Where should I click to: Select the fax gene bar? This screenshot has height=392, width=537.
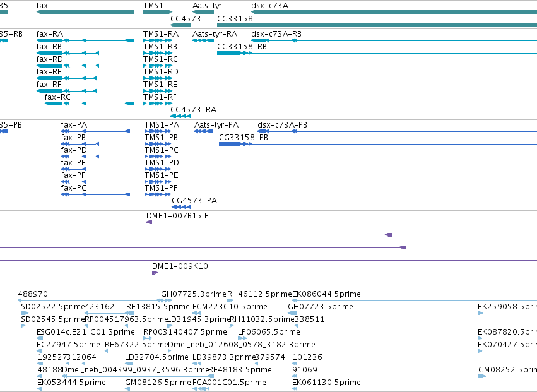pos(85,12)
